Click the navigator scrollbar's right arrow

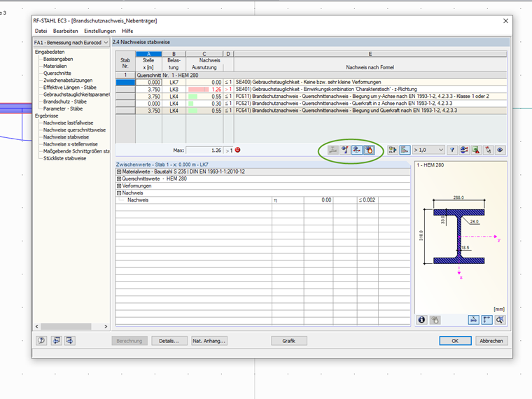[x=106, y=326]
